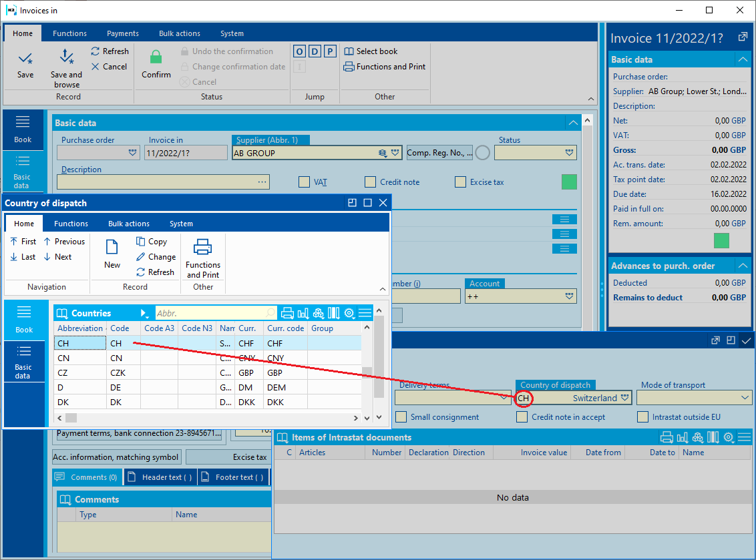
Task: Toggle Credit note in accept checkbox
Action: coord(522,417)
